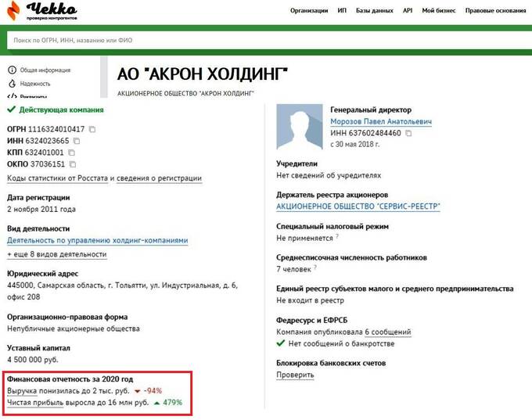
Task: Copy the КПП value using copy icon
Action: point(72,153)
